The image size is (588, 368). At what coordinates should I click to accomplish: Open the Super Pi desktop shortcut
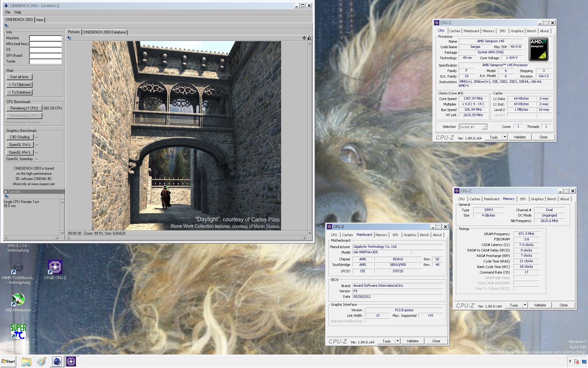(x=18, y=336)
